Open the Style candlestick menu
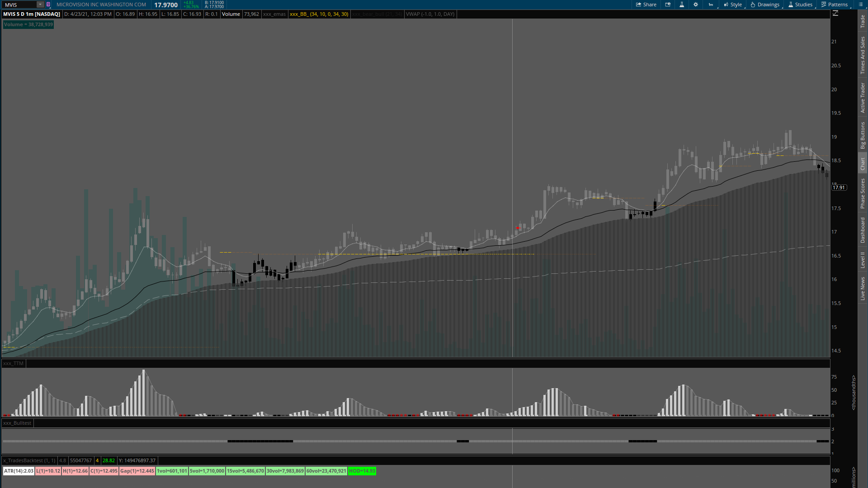 (x=733, y=5)
